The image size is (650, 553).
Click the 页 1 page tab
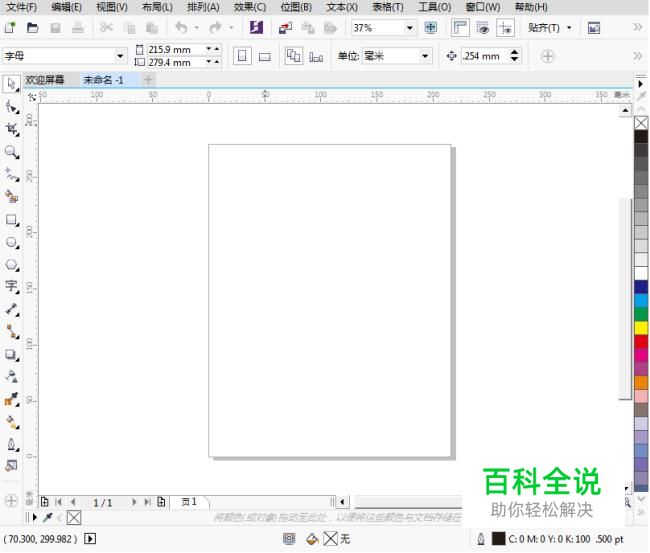click(x=189, y=502)
